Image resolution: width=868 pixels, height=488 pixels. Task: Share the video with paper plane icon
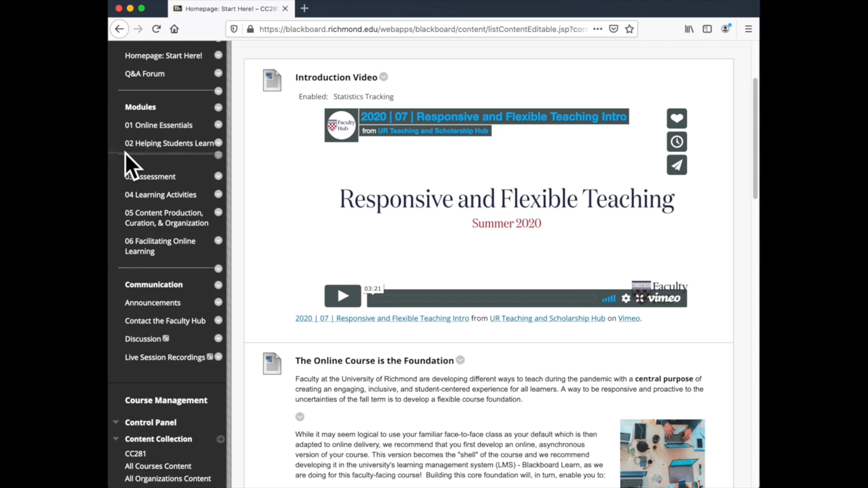pos(677,165)
